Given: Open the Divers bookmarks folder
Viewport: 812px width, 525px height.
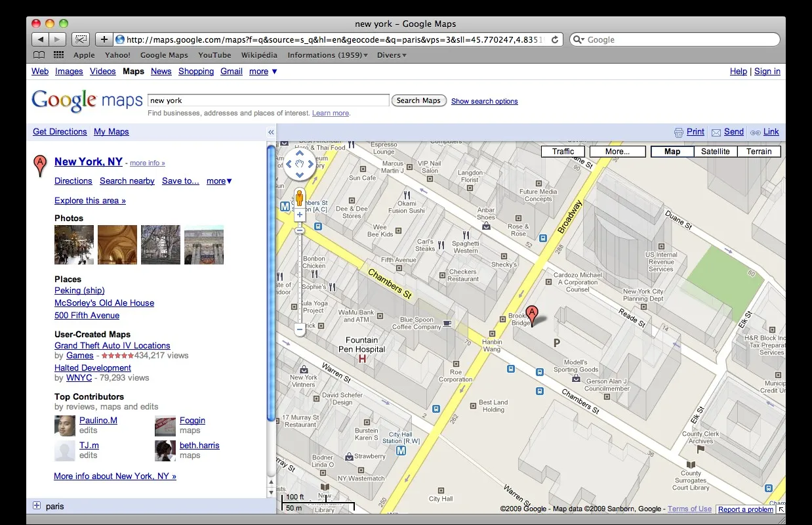Looking at the screenshot, I should 392,55.
